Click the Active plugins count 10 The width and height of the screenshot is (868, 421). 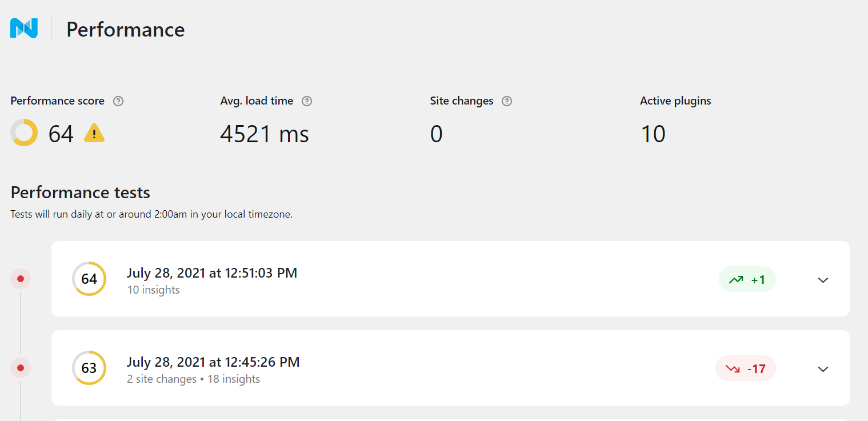tap(653, 134)
